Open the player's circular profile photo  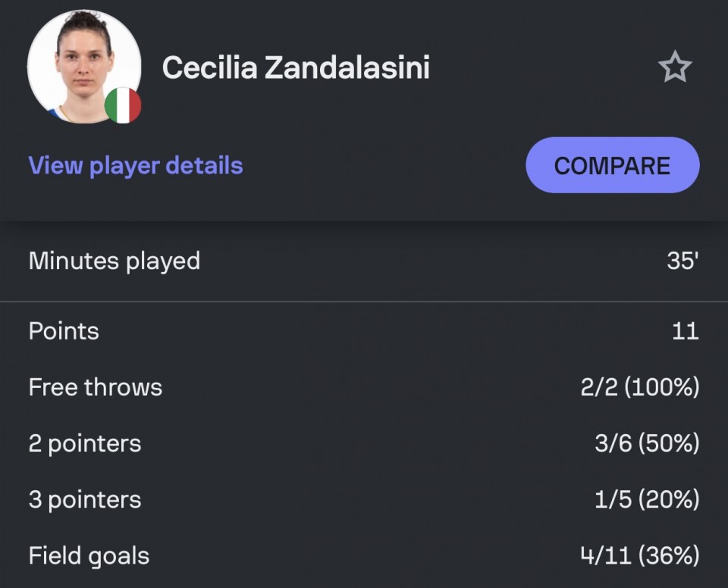coord(84,67)
